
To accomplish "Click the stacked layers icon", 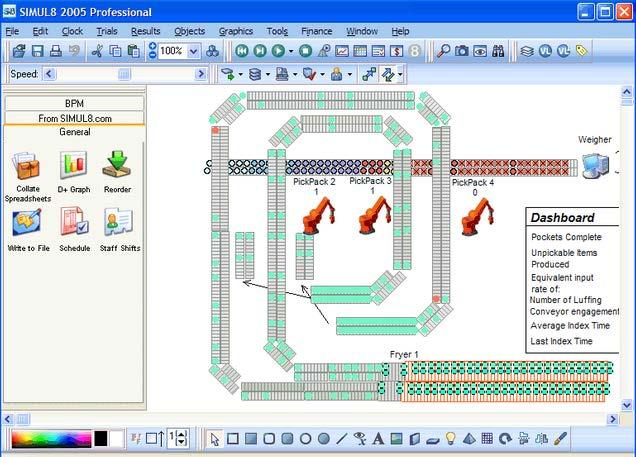I will 526,51.
